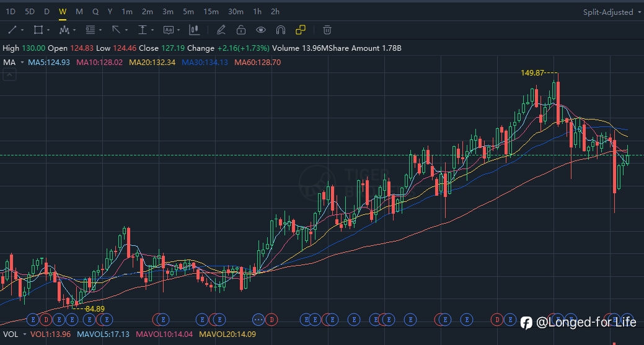
Task: Open the VOL indicator dropdown
Action: (x=24, y=334)
